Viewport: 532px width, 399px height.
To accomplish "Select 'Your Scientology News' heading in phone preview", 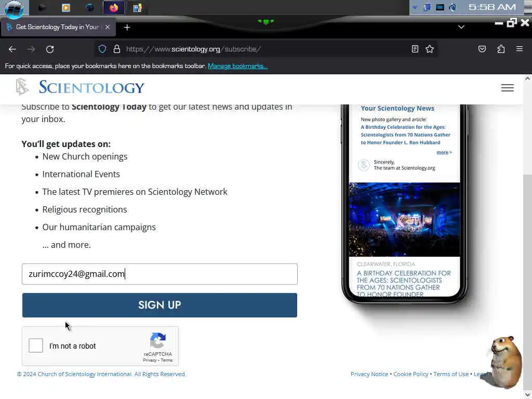I will 397,108.
